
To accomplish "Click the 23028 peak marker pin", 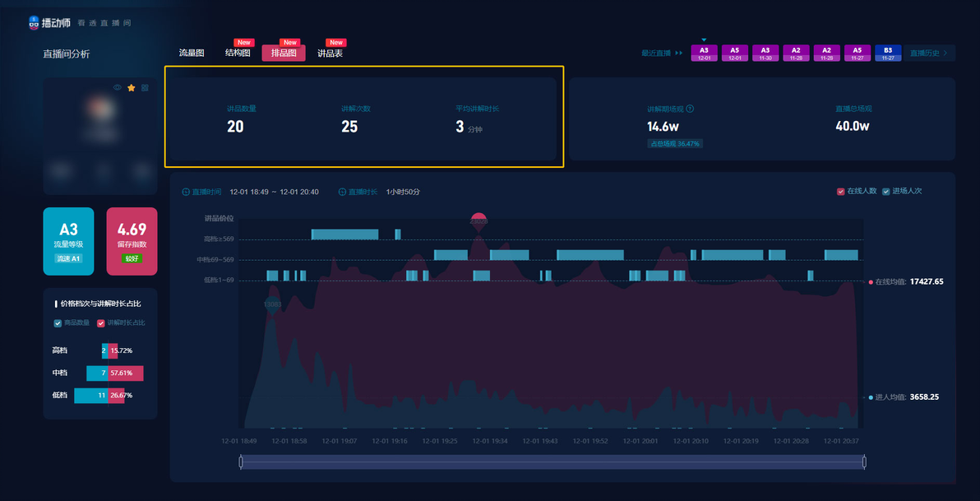I will [x=478, y=221].
